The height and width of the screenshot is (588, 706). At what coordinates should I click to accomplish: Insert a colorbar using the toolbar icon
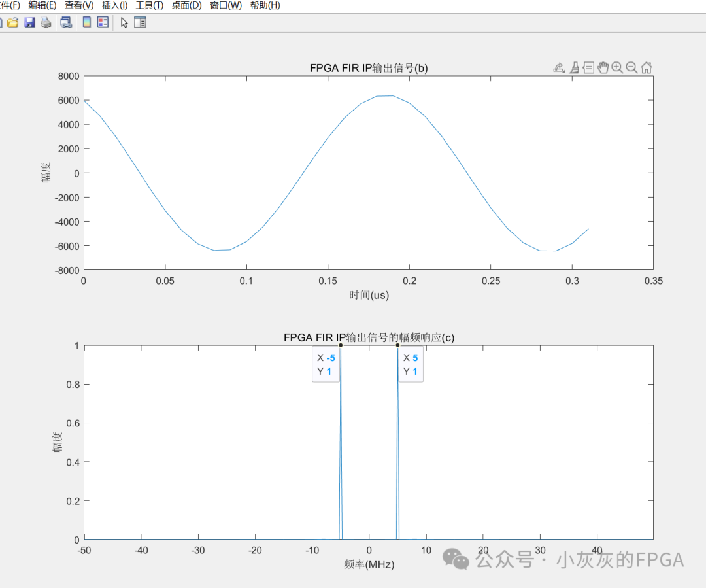pos(87,22)
